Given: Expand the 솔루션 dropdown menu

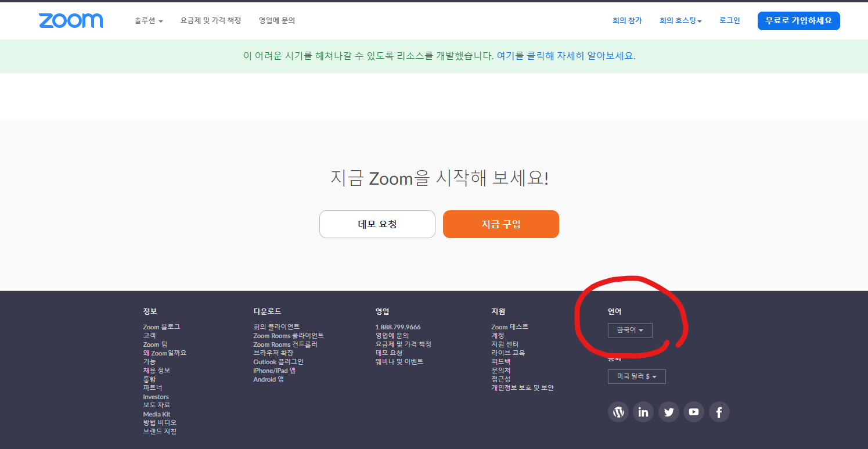Looking at the screenshot, I should 149,20.
